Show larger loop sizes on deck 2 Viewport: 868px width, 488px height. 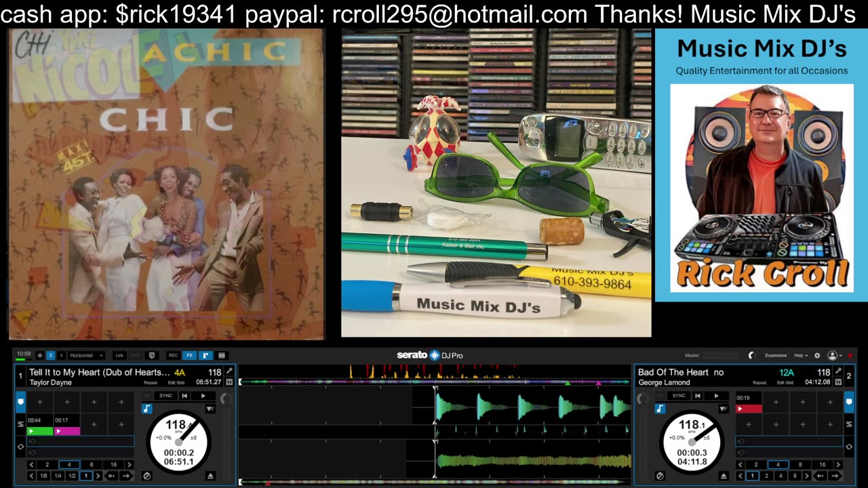[839, 465]
